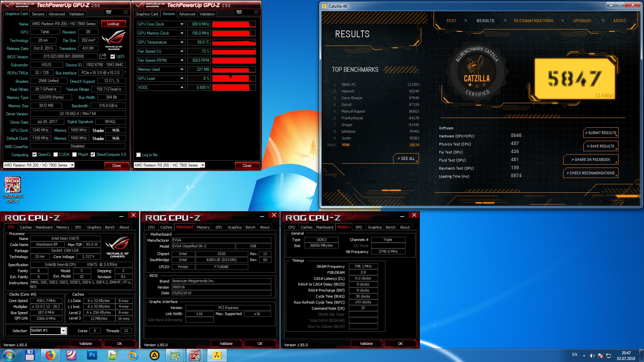Click the Memory Used sensor graph

[x=234, y=69]
